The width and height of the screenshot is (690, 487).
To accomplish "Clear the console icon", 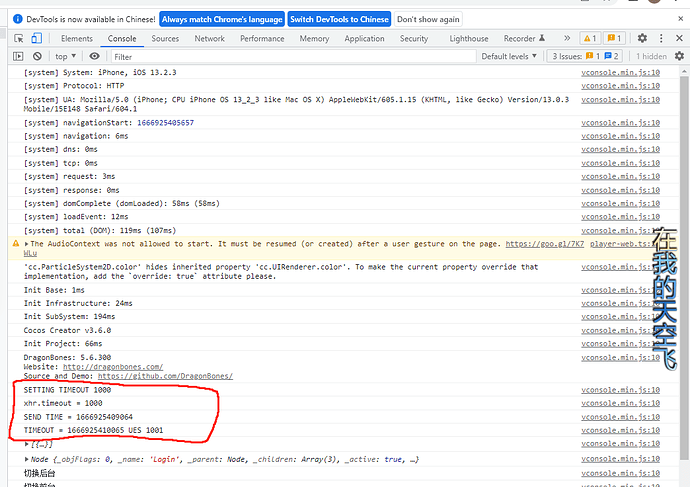I will pos(37,56).
